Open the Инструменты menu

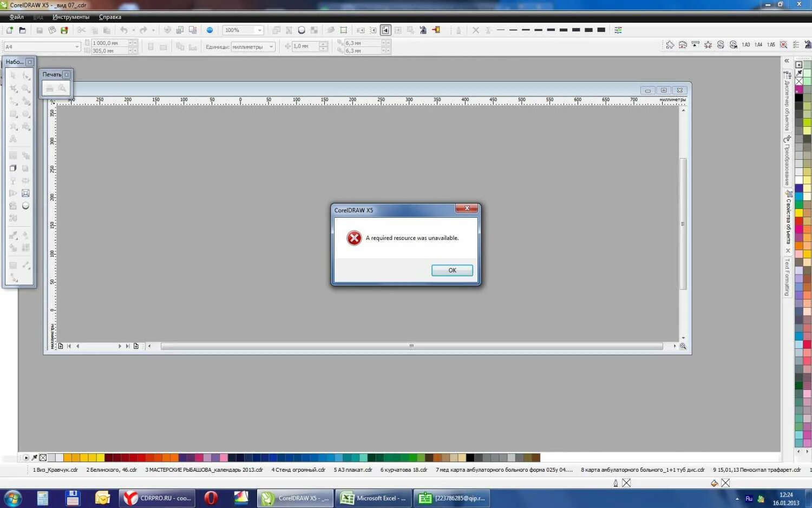click(x=71, y=17)
